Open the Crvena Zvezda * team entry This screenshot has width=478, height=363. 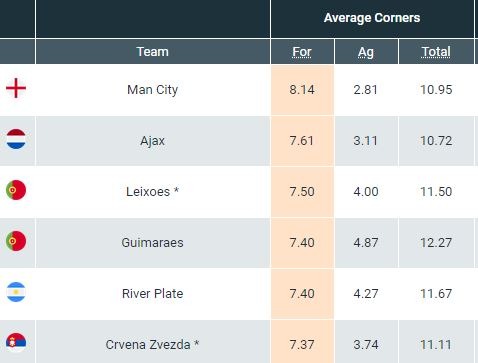152,344
